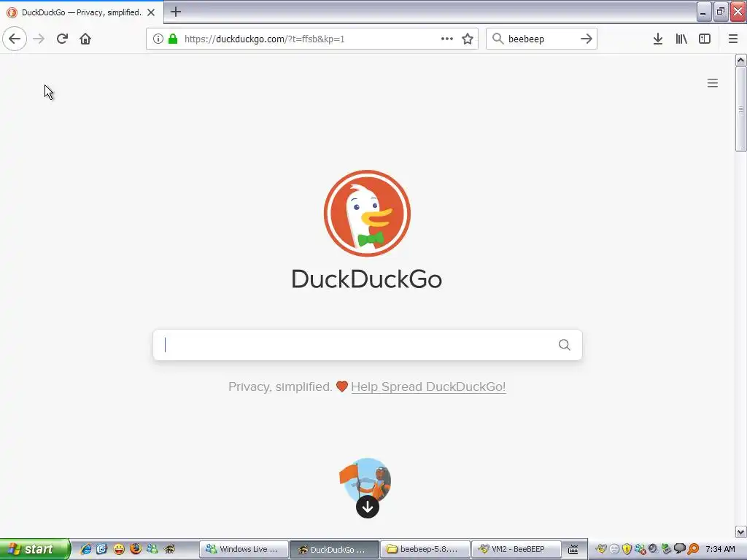Launch BeeBEEP from the quick launch bar
747x560 pixels.
169,549
